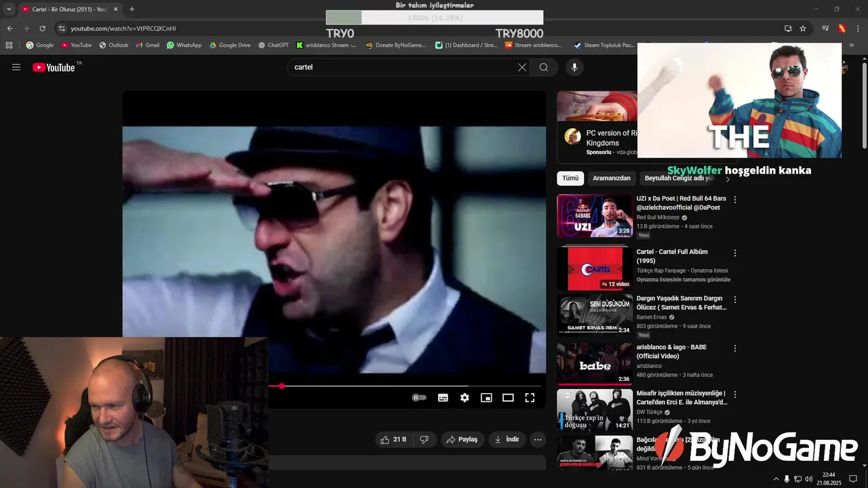The width and height of the screenshot is (868, 488).
Task: Open options menu for Misafir işçilikten video
Action: [x=735, y=394]
